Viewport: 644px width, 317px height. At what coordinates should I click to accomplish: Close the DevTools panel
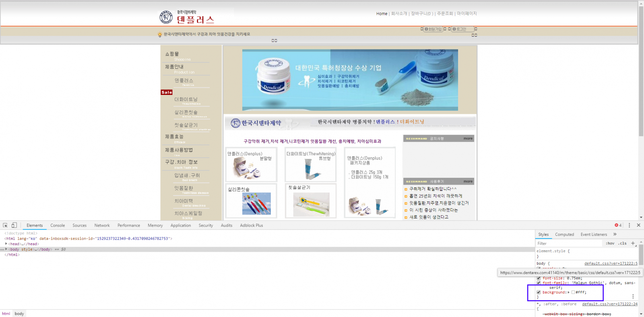click(638, 225)
